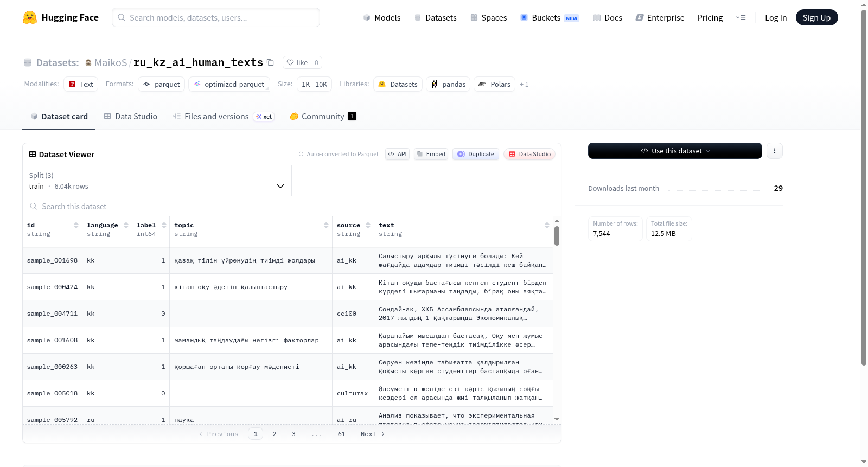Click the Size 1K - 10K tag

(314, 84)
